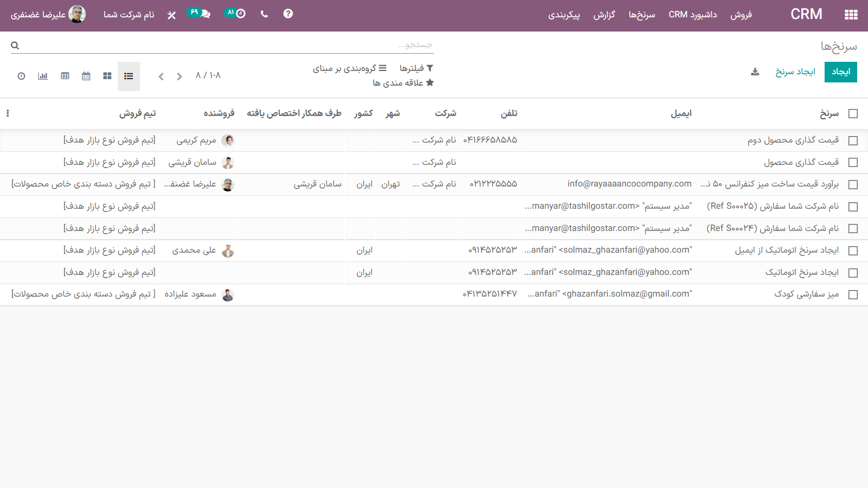Switch to kanban view
Viewport: 868px width, 488px height.
pyautogui.click(x=107, y=76)
